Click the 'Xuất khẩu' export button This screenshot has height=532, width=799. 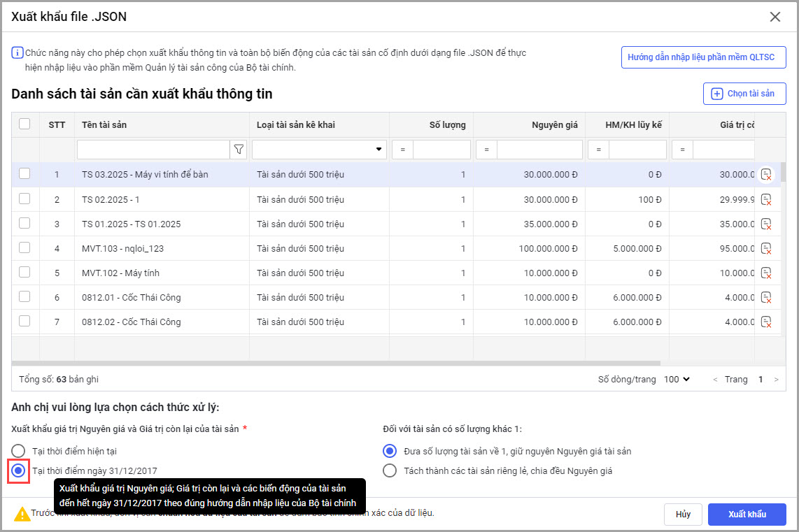tap(747, 514)
